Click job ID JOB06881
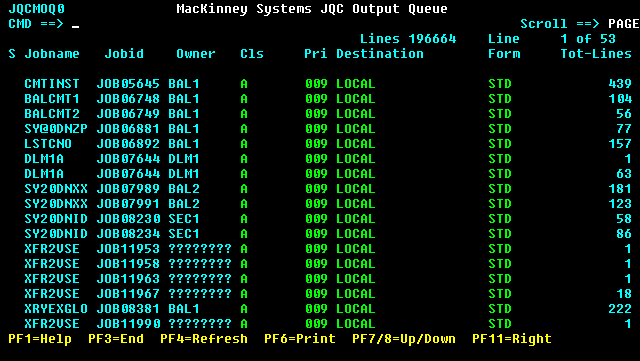The image size is (640, 361). coord(128,129)
